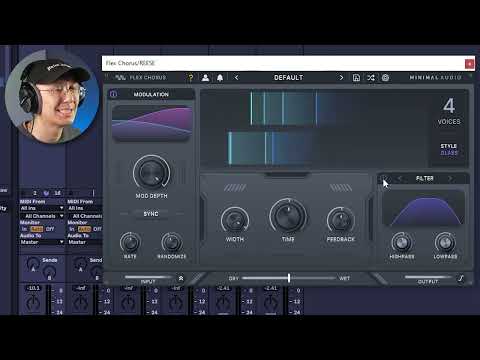This screenshot has height=360, width=480.
Task: Set first track monitor to Auto
Action: pos(37,229)
